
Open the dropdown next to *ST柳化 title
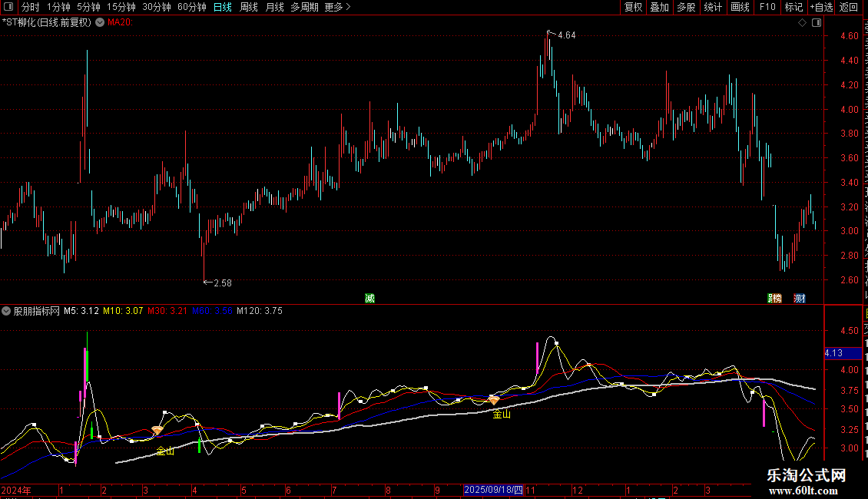pos(100,22)
